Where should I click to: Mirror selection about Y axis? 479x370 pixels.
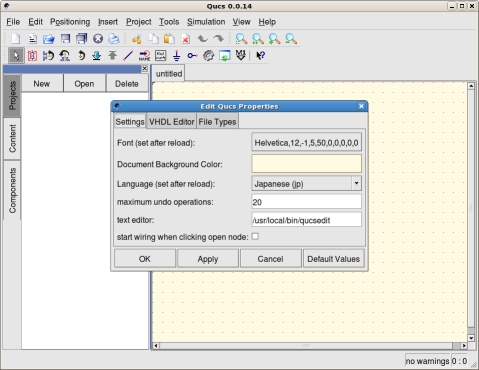[65, 55]
